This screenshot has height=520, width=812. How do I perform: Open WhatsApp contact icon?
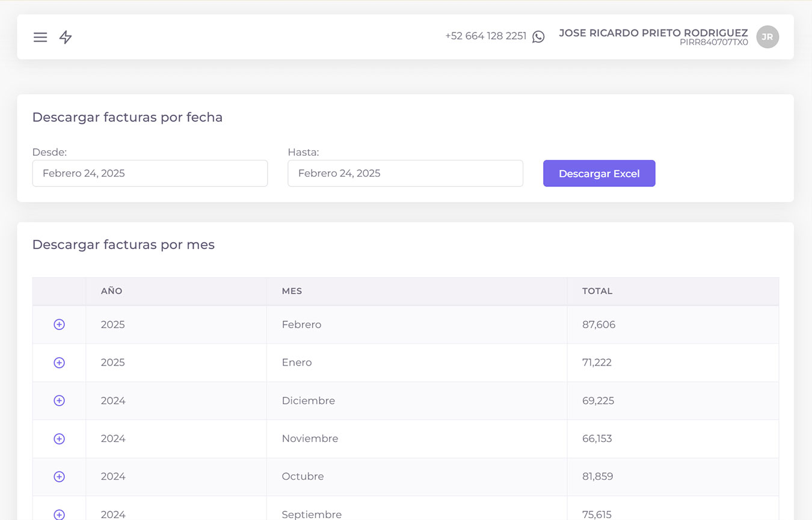(x=538, y=37)
